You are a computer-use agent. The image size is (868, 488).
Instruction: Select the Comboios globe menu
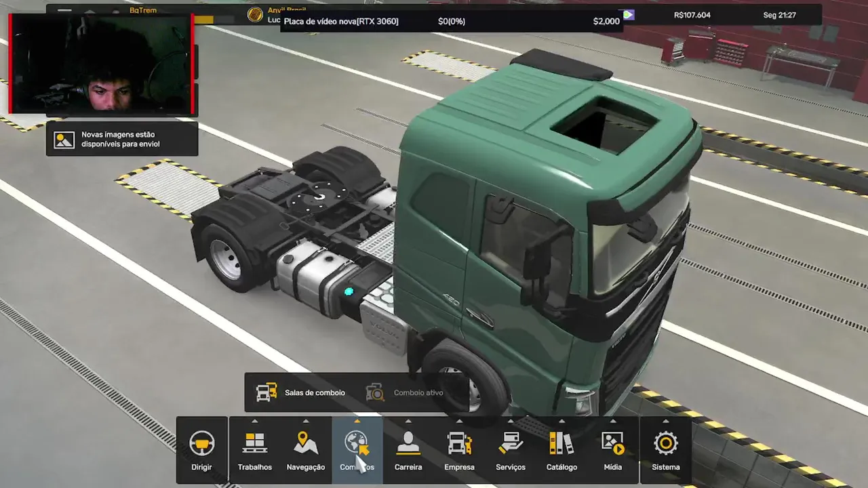[x=357, y=450]
